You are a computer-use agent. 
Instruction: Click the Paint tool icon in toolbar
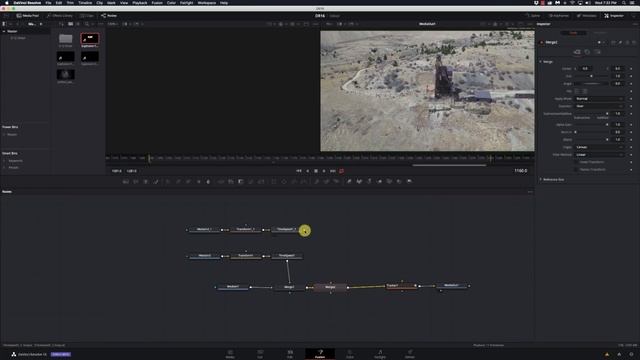tap(156, 181)
